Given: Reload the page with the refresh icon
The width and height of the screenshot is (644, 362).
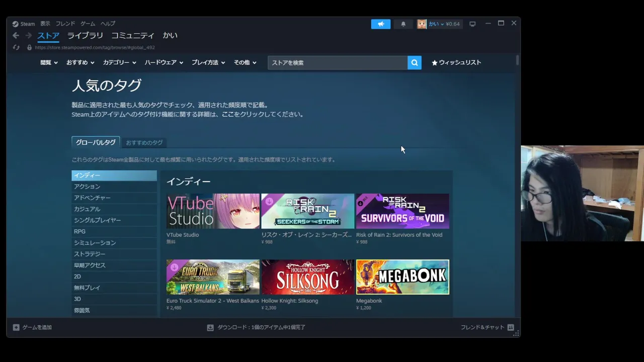Looking at the screenshot, I should click(16, 47).
